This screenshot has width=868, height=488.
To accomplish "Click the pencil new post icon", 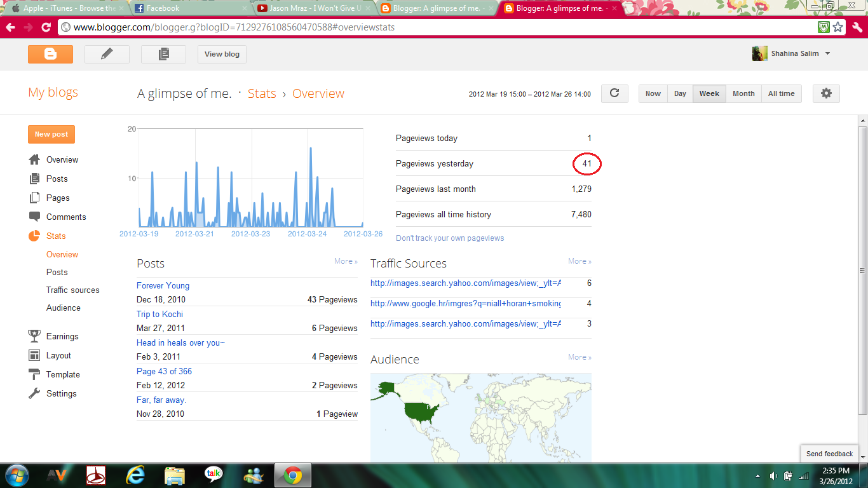I will coord(107,54).
